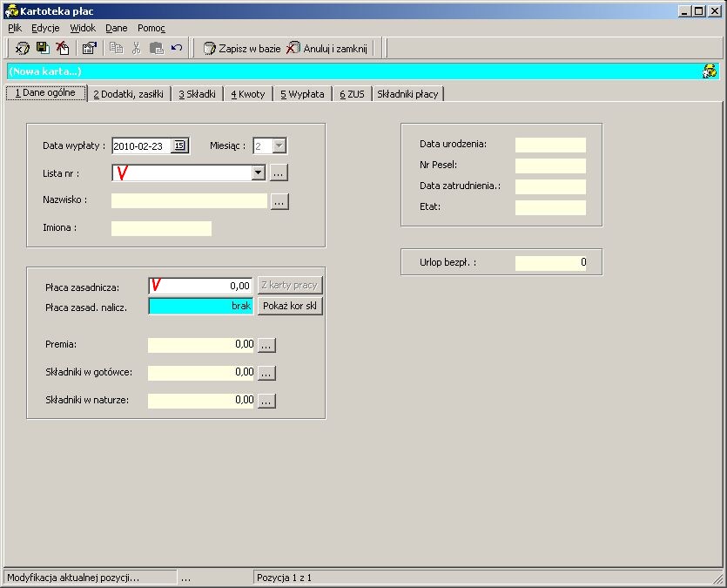Click Pokaż kor skl button
This screenshot has width=727, height=588.
tap(290, 306)
